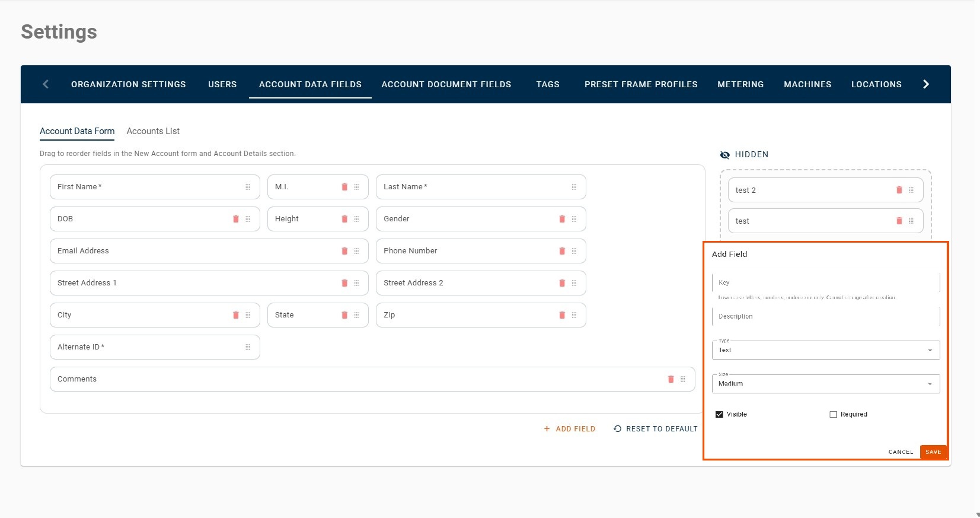Show next tabs with right chevron
Image resolution: width=980 pixels, height=518 pixels.
[x=926, y=84]
